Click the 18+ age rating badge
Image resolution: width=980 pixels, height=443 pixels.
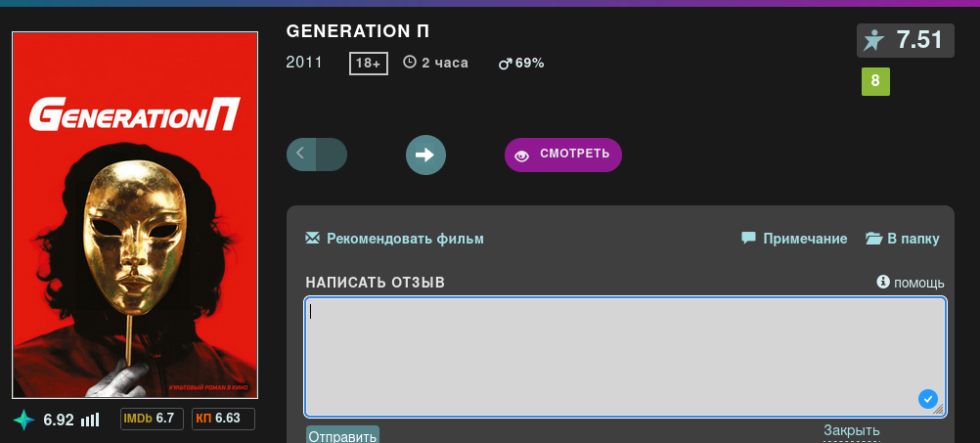point(369,64)
